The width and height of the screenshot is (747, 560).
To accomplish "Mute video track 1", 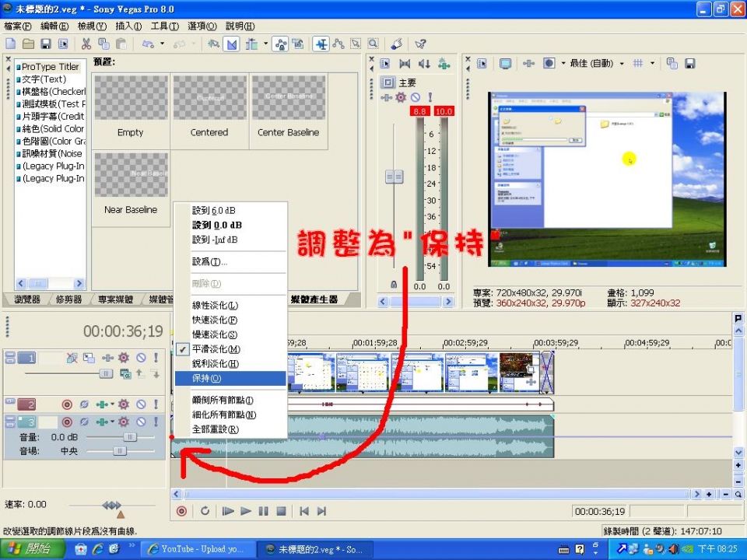I will point(141,358).
